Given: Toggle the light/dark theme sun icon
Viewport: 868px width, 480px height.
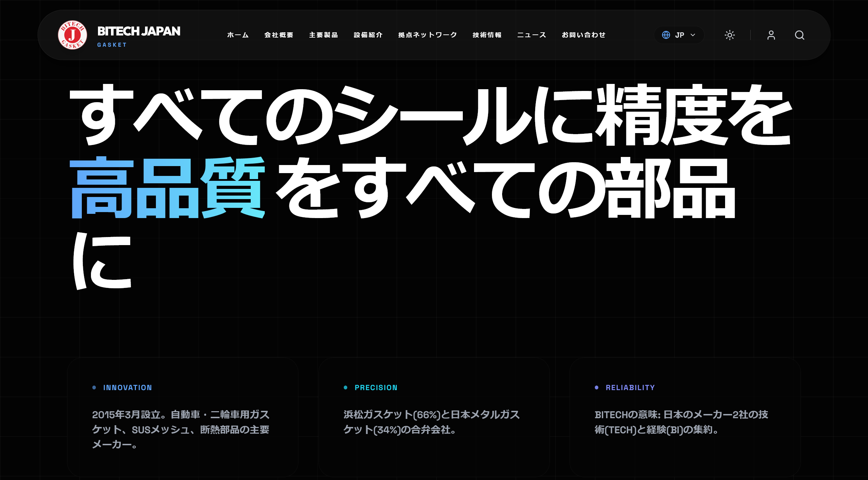Looking at the screenshot, I should pos(730,35).
